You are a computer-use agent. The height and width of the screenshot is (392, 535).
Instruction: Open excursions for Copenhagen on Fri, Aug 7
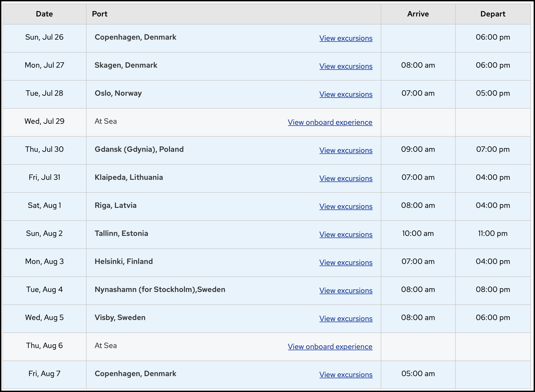pos(346,375)
